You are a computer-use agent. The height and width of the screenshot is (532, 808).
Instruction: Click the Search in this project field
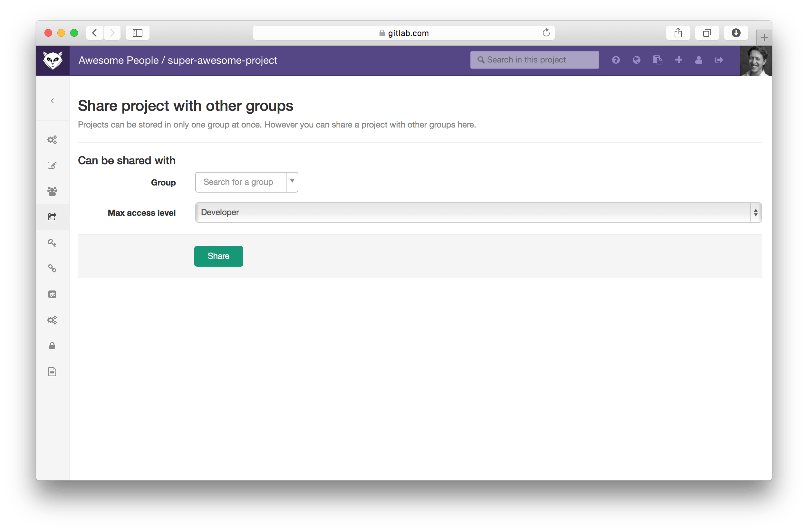[535, 59]
